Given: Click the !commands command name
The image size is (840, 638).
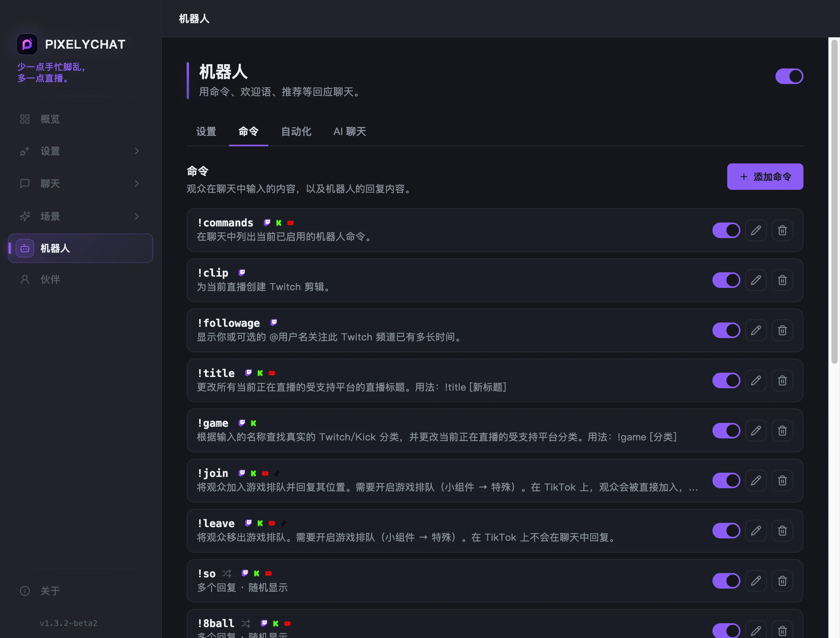Looking at the screenshot, I should pyautogui.click(x=225, y=223).
